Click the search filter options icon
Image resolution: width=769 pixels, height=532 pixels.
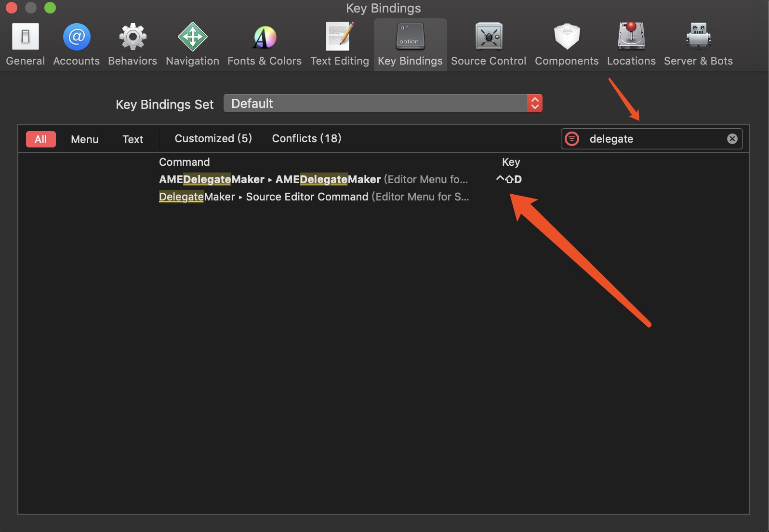pos(572,139)
